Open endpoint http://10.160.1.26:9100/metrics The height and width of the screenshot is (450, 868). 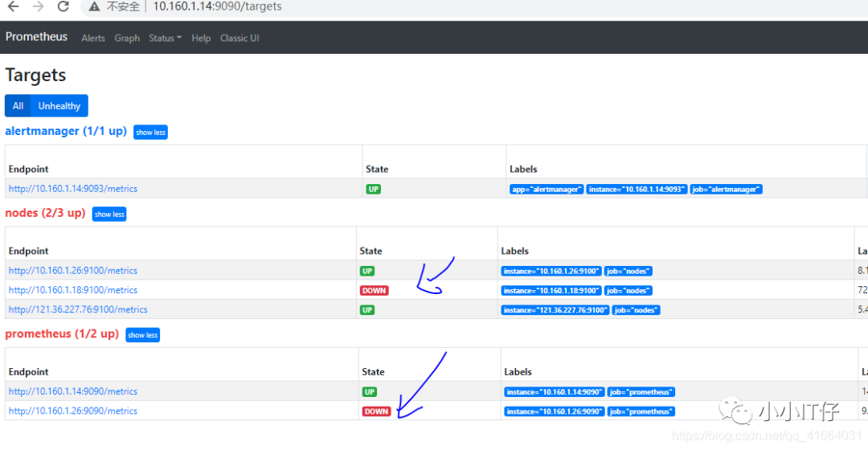pos(73,271)
